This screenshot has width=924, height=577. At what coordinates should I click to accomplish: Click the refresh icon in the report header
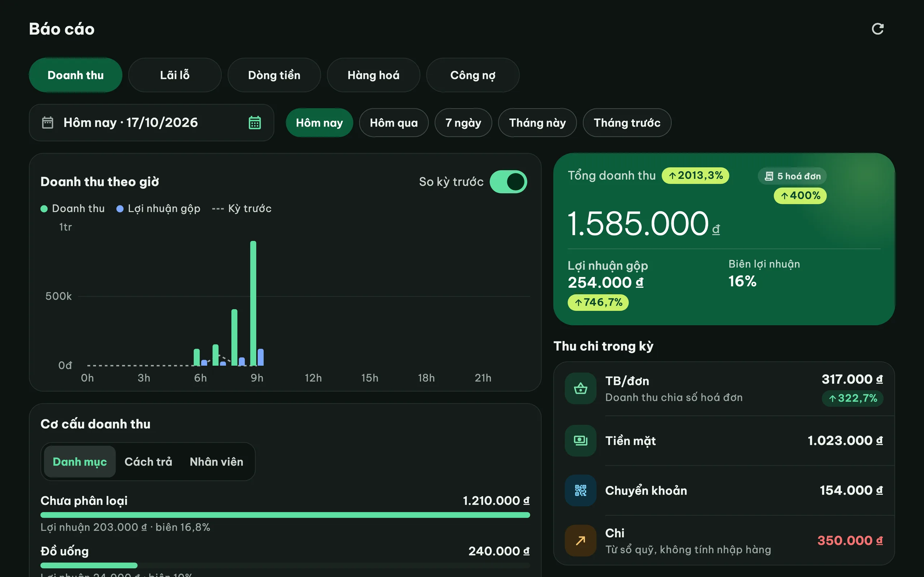pos(877,29)
